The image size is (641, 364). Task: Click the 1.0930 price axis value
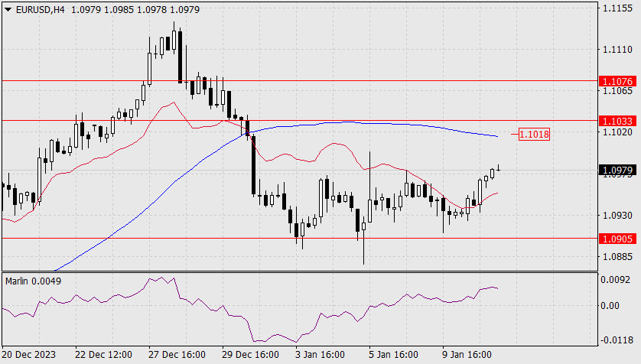pyautogui.click(x=618, y=215)
